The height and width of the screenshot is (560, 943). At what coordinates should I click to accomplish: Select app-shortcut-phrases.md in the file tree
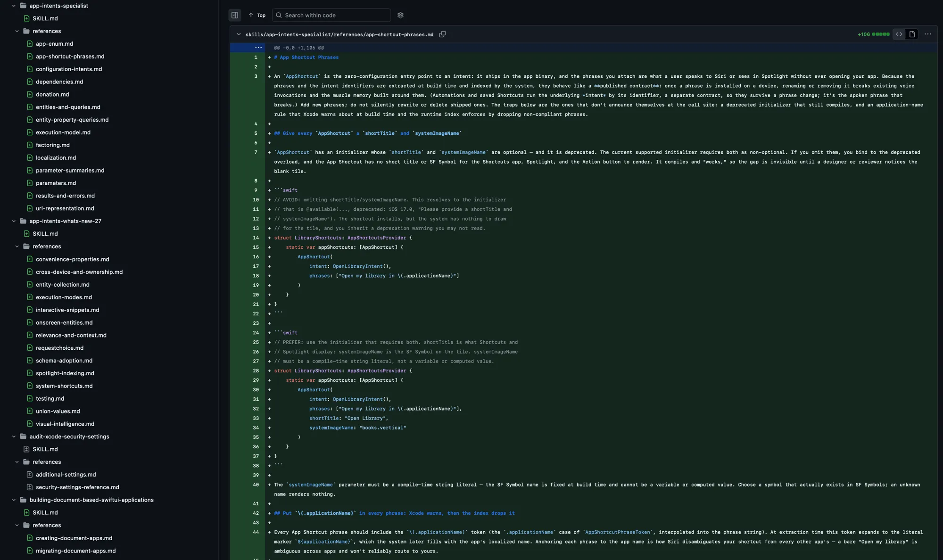(70, 57)
